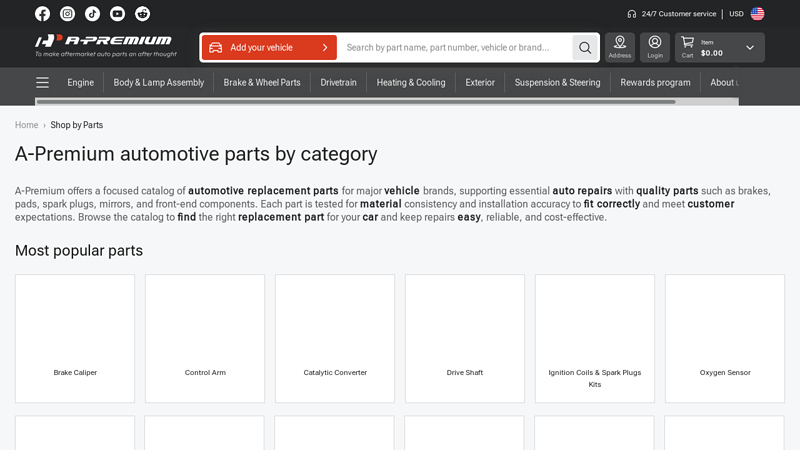Open the Drivetrain menu
The height and width of the screenshot is (450, 800).
tap(338, 83)
